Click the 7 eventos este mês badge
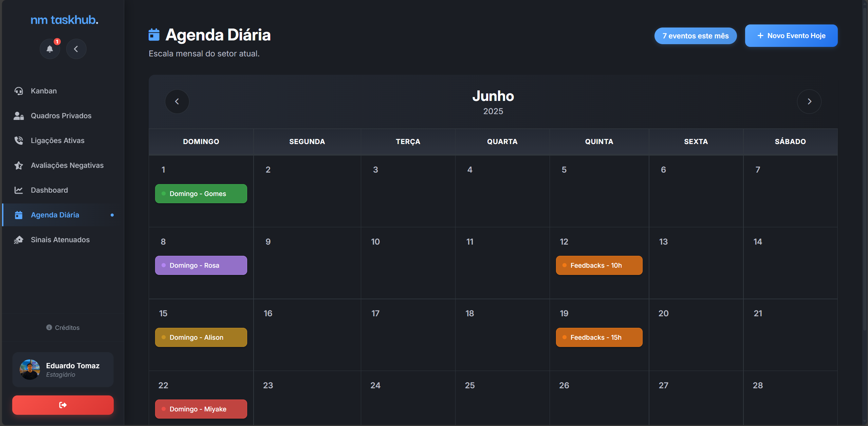Viewport: 868px width, 426px height. [x=695, y=36]
